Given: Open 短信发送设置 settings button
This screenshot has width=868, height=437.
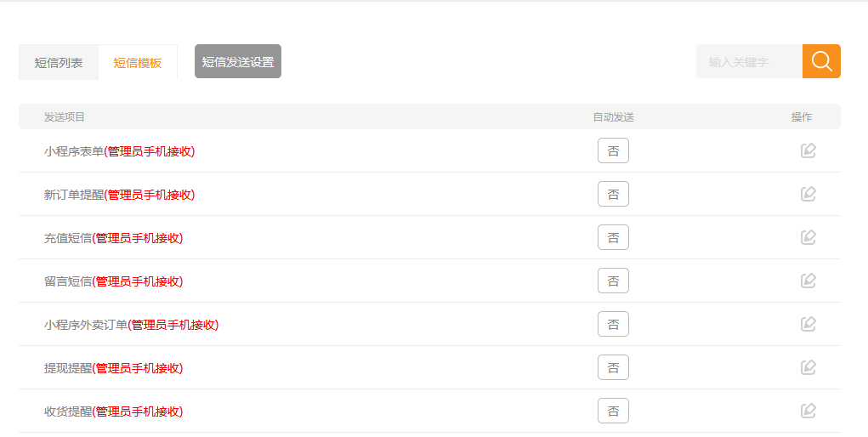Looking at the screenshot, I should [238, 61].
